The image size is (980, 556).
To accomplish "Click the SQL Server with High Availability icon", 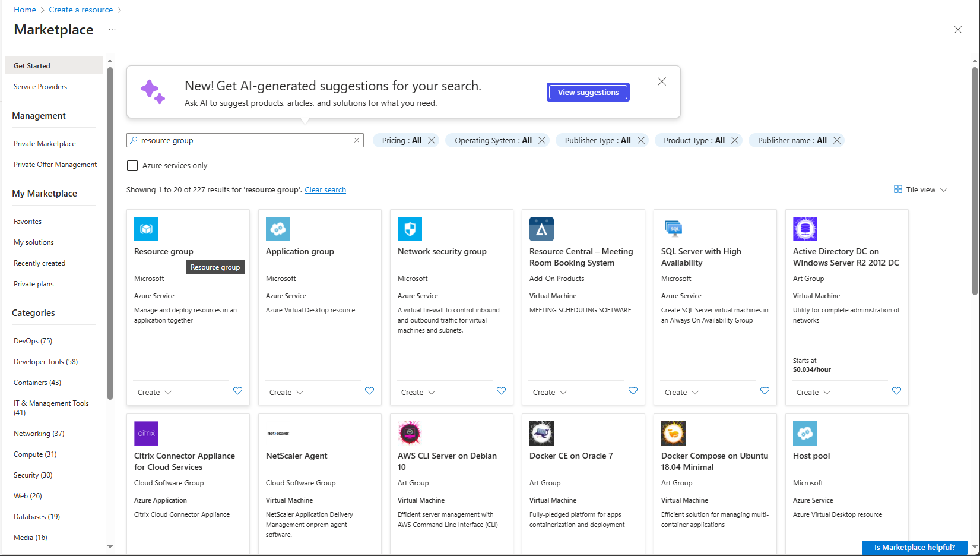I will coord(673,229).
